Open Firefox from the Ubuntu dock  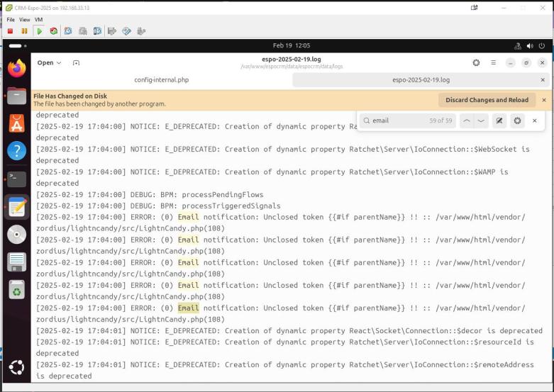16,68
